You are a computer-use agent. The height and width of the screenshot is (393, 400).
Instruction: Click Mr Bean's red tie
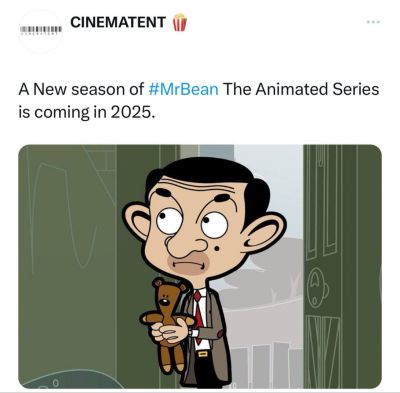point(198,312)
